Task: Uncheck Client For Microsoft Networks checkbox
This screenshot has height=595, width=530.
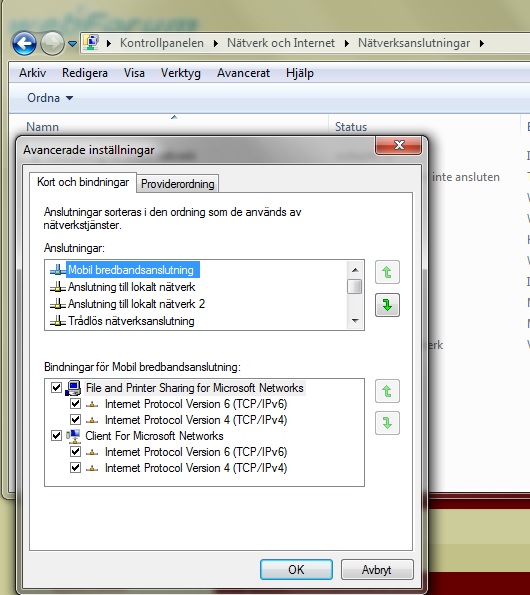Action: (56, 435)
